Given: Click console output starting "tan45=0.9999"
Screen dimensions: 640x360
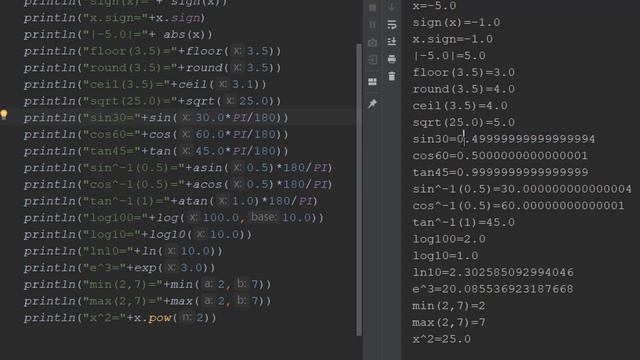Looking at the screenshot, I should (500, 173).
